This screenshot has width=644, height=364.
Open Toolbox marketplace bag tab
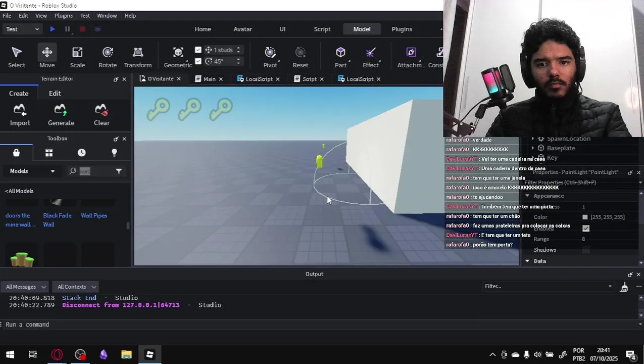point(16,153)
